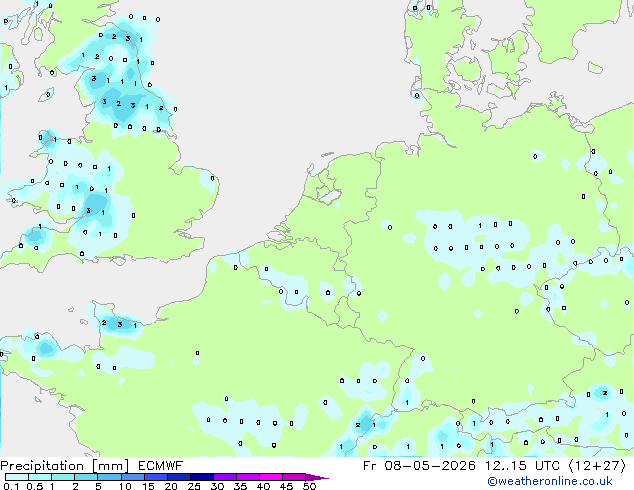This screenshot has width=634, height=490.
Task: Click the legend scale label "0.5"
Action: click(x=35, y=486)
